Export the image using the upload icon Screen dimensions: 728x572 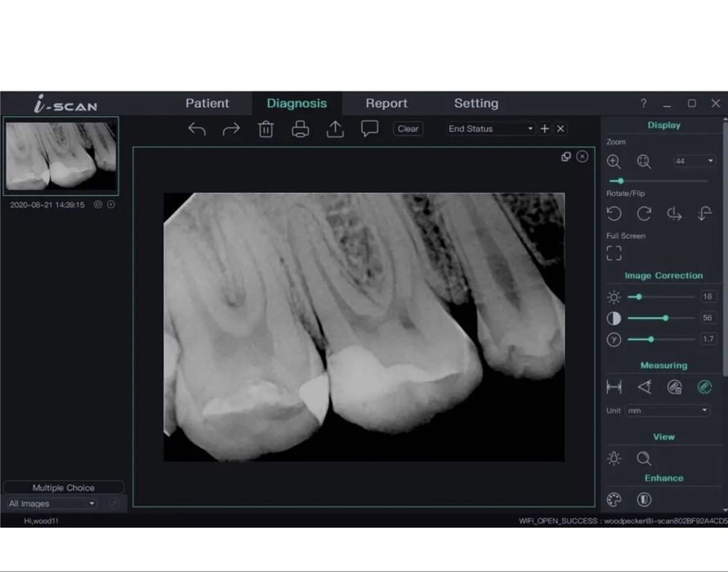click(x=335, y=129)
